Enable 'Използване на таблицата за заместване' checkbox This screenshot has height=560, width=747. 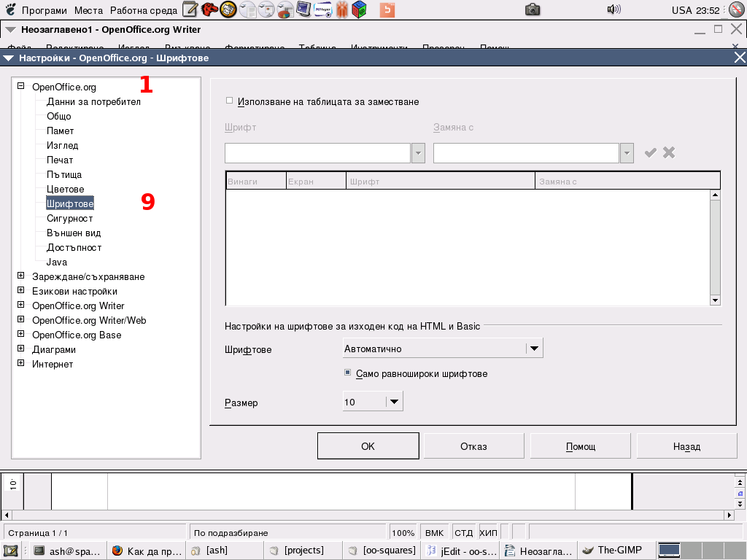click(230, 101)
